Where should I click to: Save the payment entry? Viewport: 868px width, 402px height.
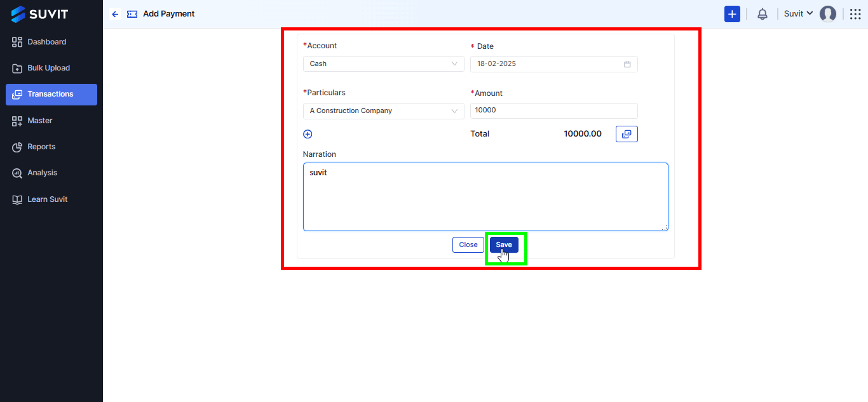pos(504,245)
